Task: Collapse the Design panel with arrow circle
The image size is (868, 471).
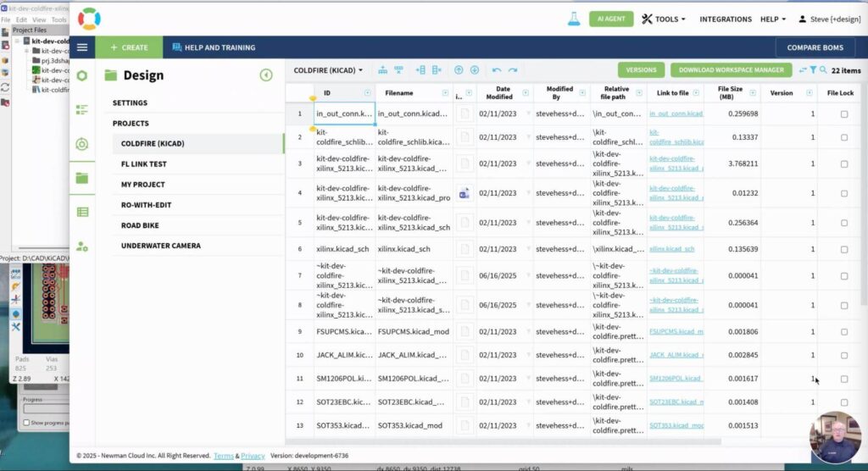Action: [x=266, y=75]
